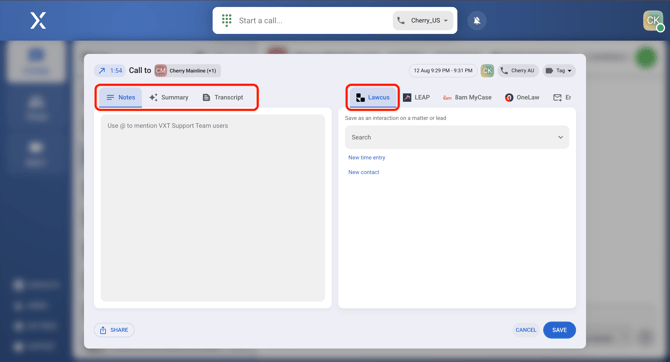Select the 8am MyCase integration tab
670x362 pixels.
coord(467,97)
